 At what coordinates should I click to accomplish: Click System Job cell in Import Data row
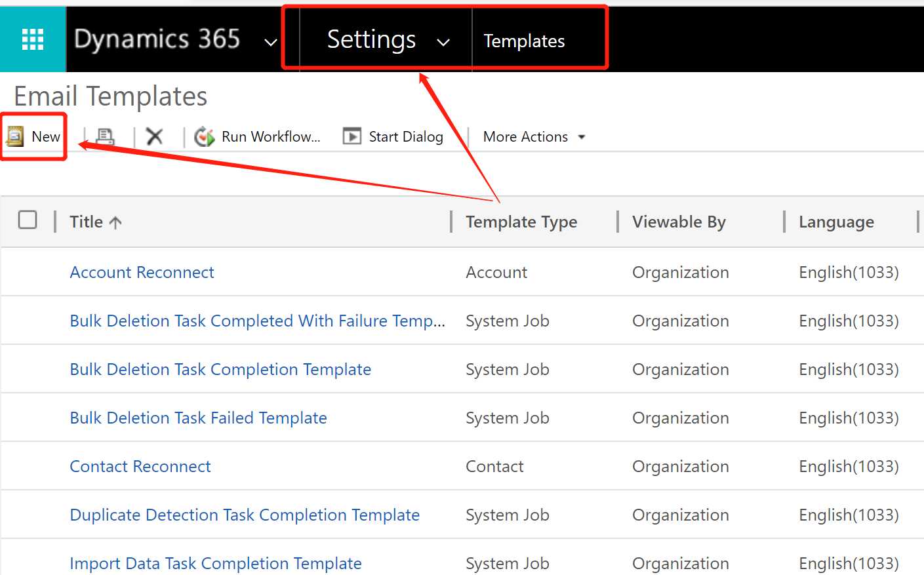(508, 563)
